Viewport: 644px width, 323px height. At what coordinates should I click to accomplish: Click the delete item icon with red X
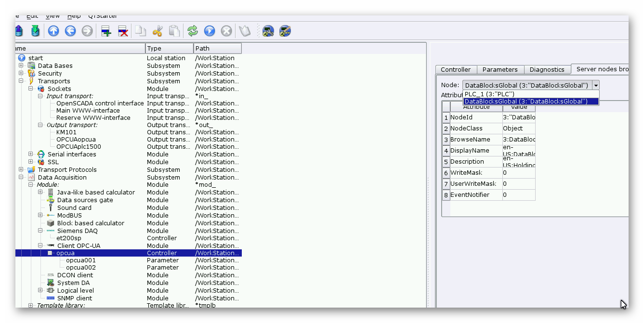pyautogui.click(x=123, y=31)
